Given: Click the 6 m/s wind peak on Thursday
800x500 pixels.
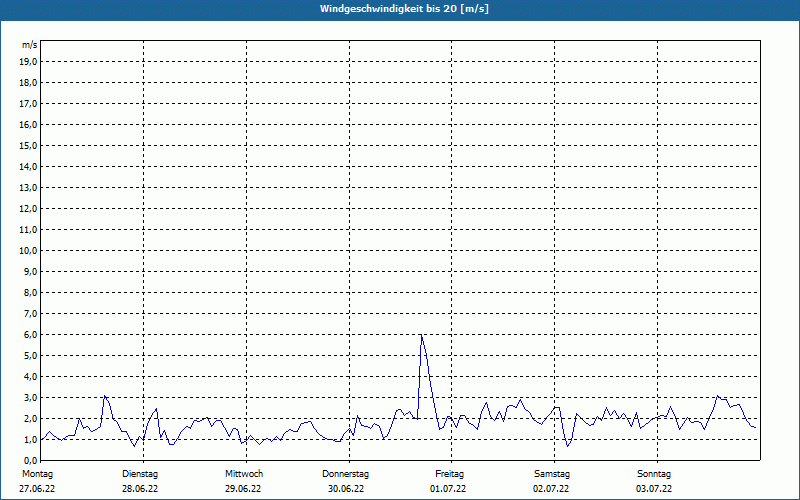Looking at the screenshot, I should 421,335.
